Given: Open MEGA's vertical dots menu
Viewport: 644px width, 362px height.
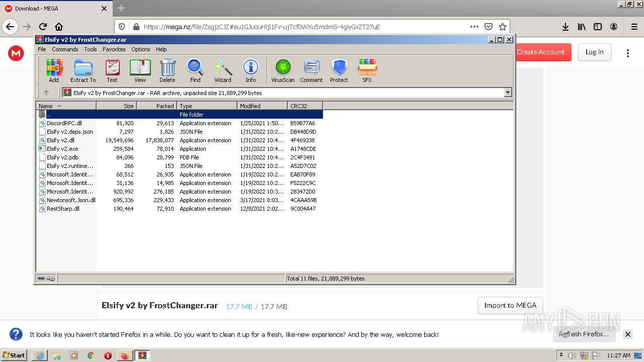Looking at the screenshot, I should click(x=628, y=53).
